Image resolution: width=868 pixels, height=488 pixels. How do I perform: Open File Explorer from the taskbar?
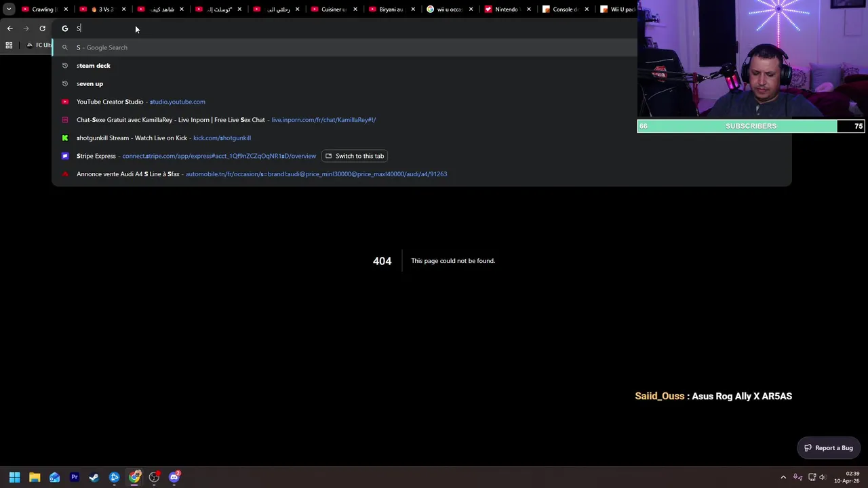(x=35, y=477)
